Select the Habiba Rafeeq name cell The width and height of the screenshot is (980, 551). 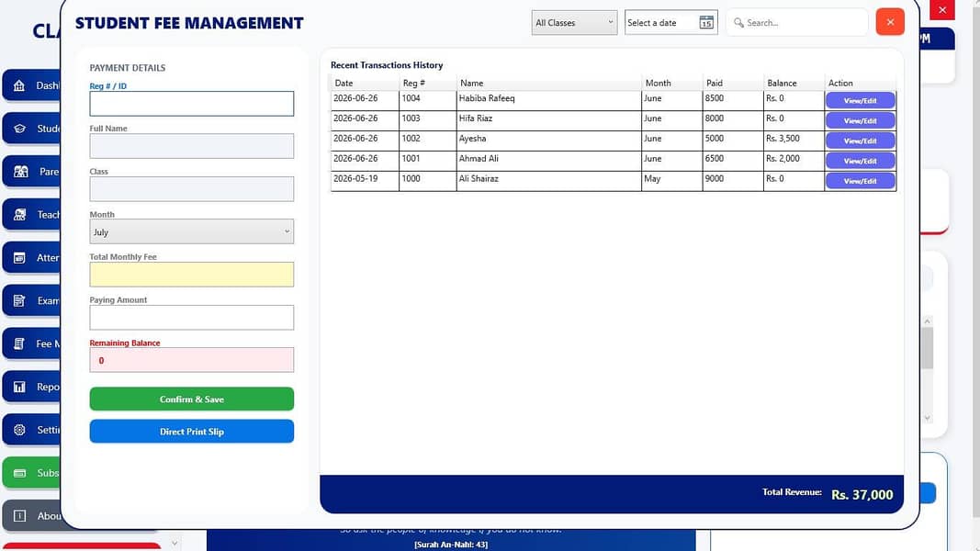(548, 101)
